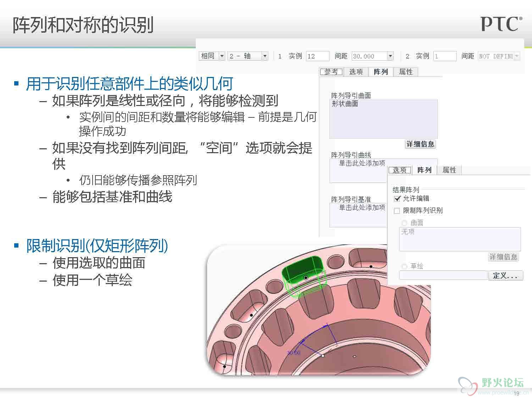
Task: Click the first 实例 count field showing 12
Action: (317, 56)
